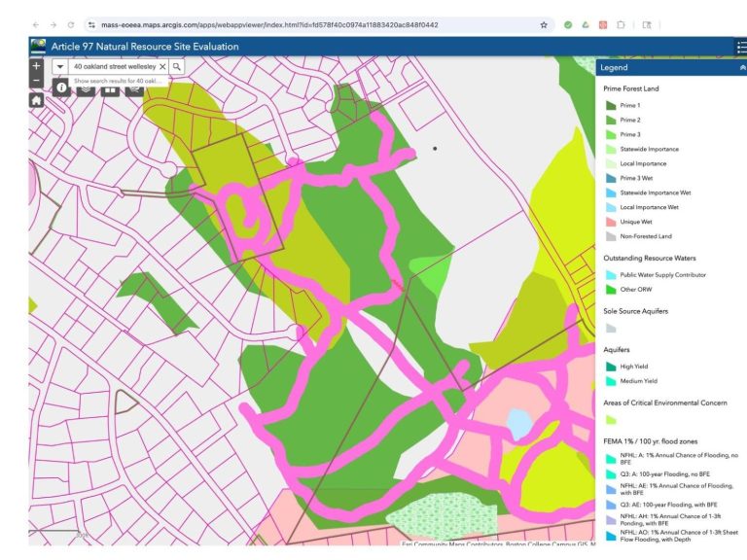747x560 pixels.
Task: Bookmark this page with the star
Action: pos(543,24)
